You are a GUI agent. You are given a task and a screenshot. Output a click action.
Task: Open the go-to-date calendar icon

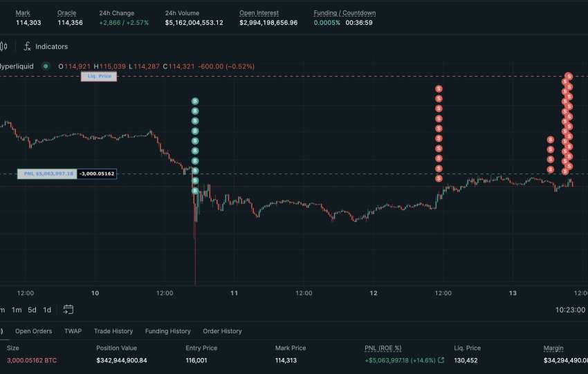tap(68, 310)
